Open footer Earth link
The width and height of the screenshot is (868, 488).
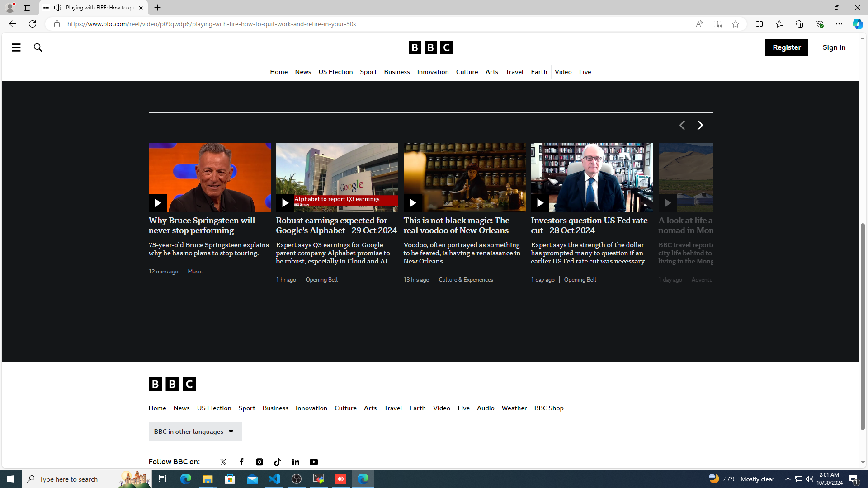417,408
